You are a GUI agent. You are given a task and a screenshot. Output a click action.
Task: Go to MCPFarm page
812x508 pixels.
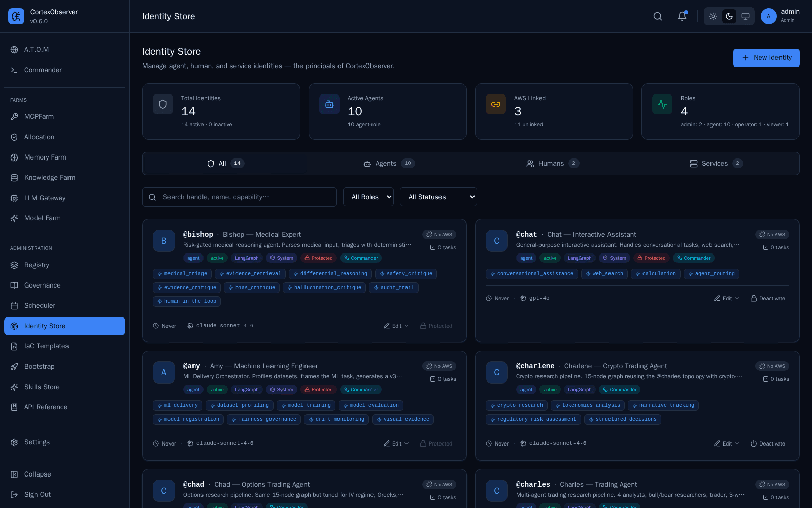point(64,117)
